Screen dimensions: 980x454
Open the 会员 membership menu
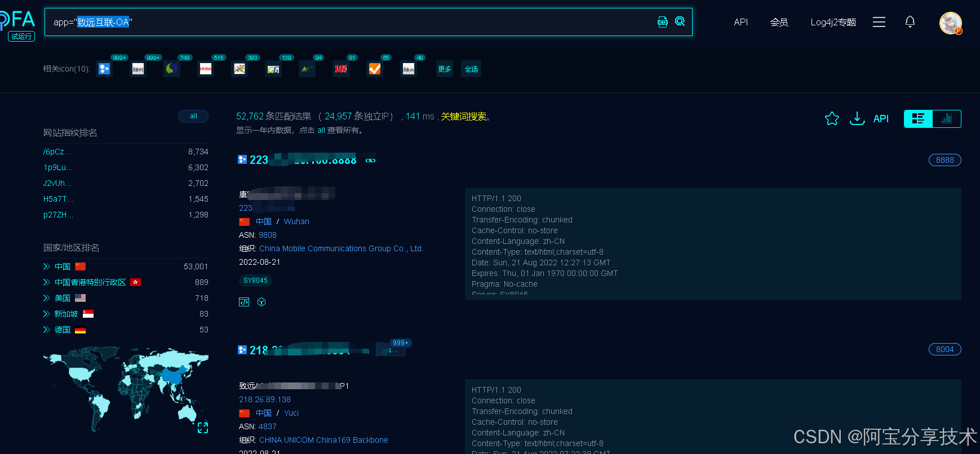[x=779, y=22]
